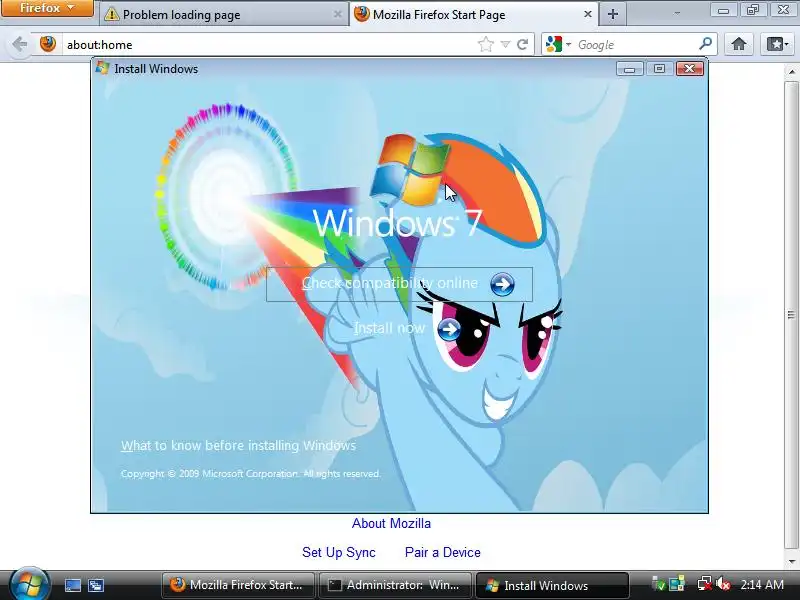Open the About Mozilla link
This screenshot has height=600, width=800.
[x=391, y=523]
